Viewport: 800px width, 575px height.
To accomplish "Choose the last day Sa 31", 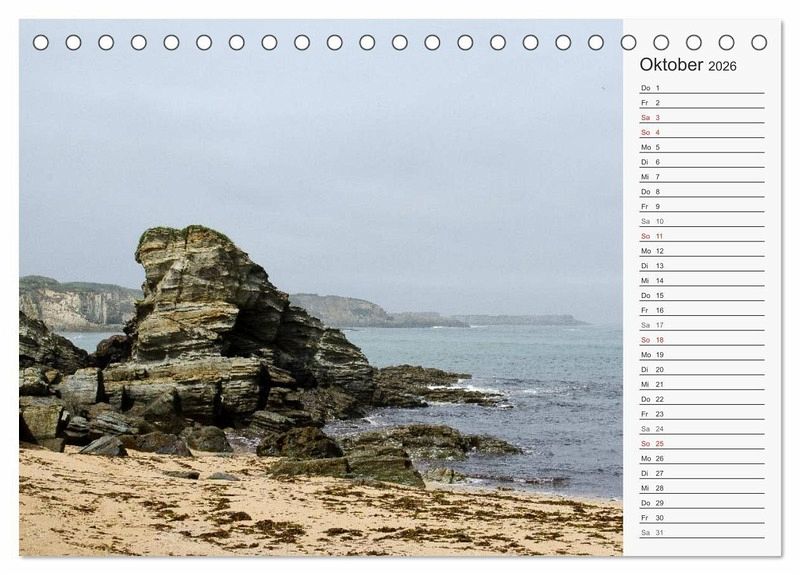I will [700, 532].
